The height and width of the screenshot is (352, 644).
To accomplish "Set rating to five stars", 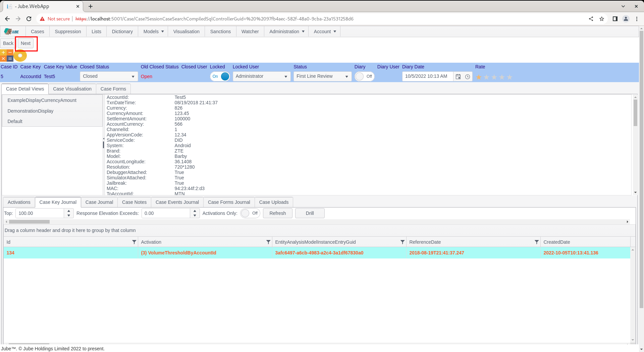I will [x=509, y=77].
